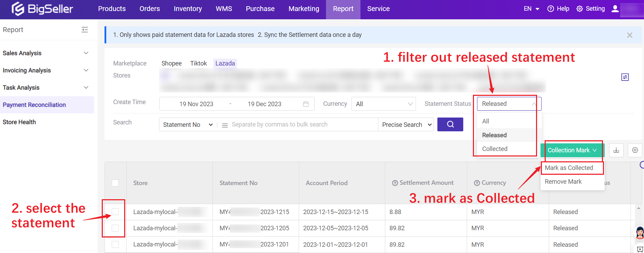This screenshot has width=644, height=253.
Task: Open the user account profile icon
Action: pos(615,9)
